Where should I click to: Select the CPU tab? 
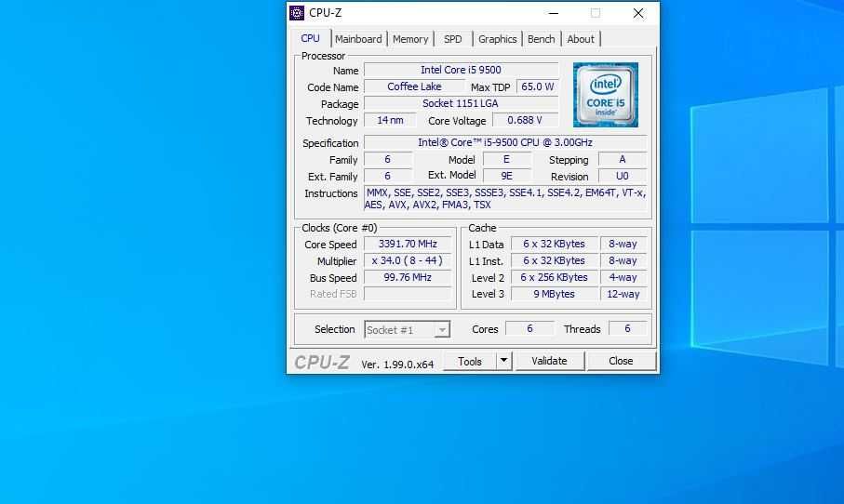[310, 38]
